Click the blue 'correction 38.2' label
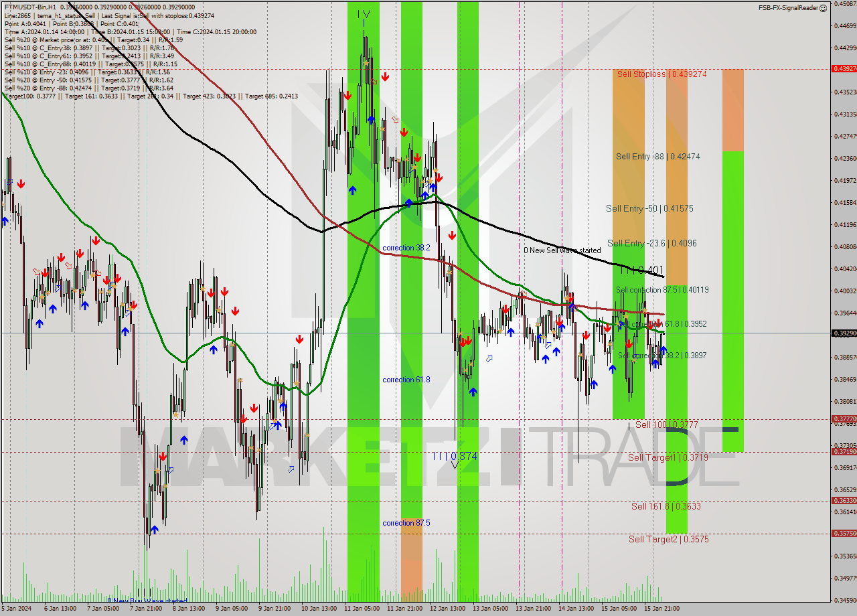 [406, 248]
